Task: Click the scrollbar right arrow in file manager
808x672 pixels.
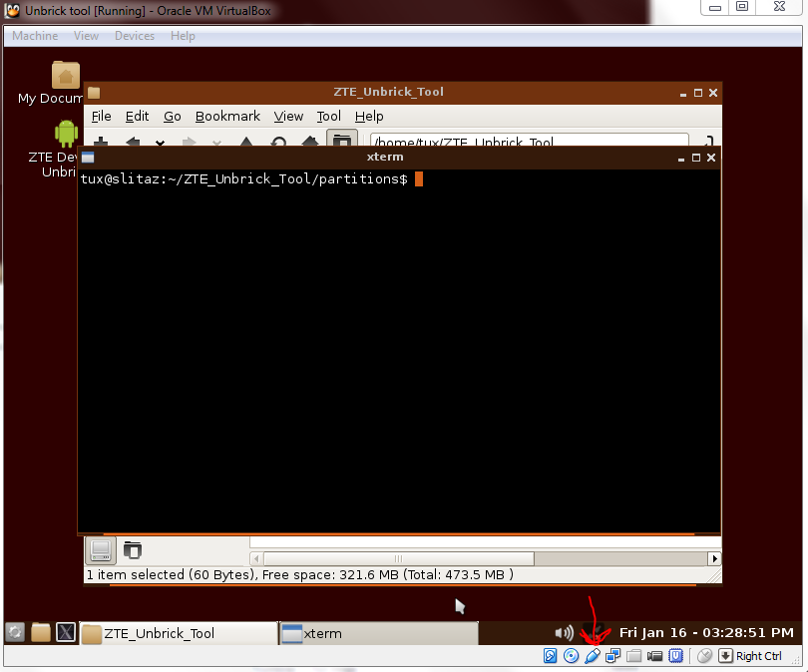Action: [x=714, y=558]
